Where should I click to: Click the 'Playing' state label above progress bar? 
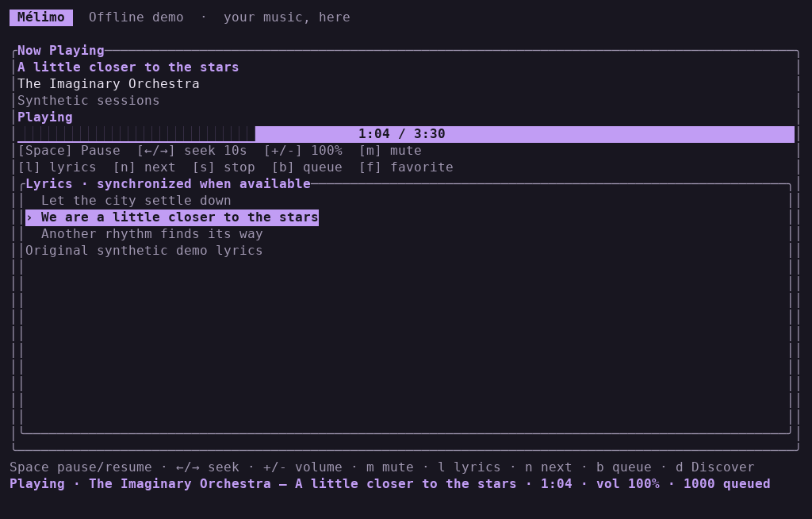point(45,117)
